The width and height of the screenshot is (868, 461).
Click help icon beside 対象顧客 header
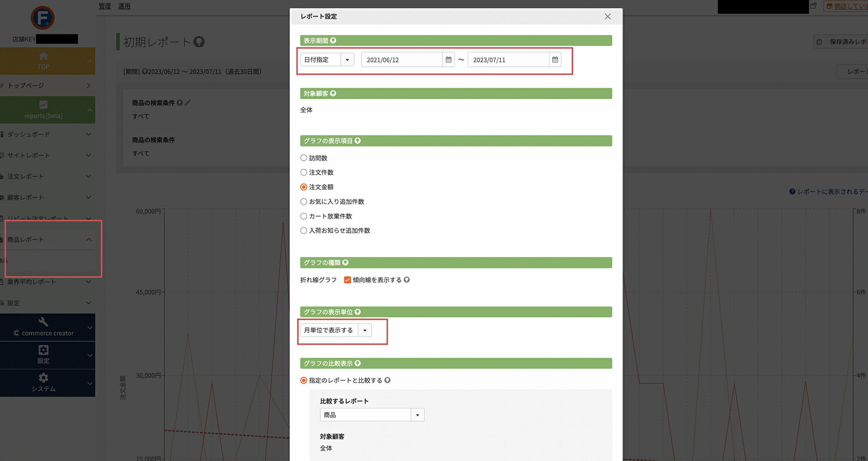[333, 93]
